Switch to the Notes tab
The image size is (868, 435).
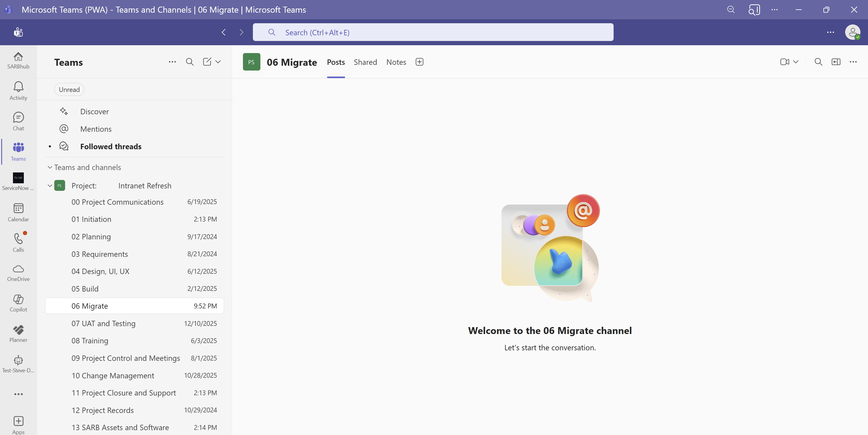(x=396, y=62)
